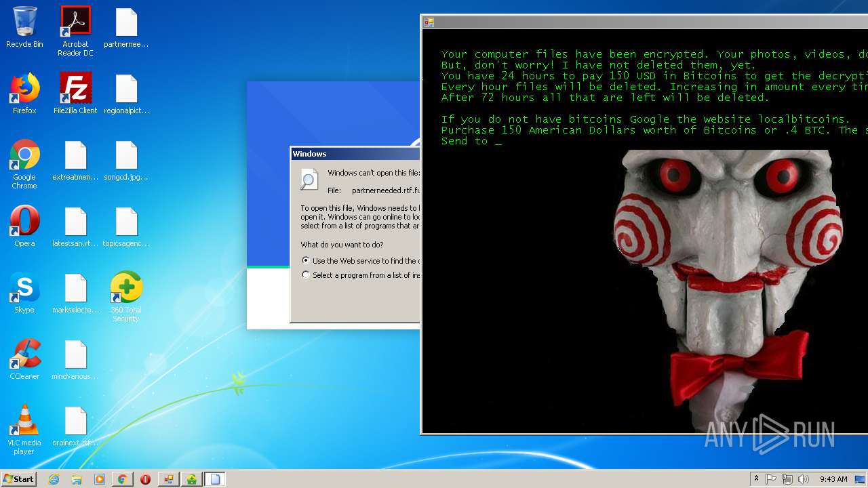Click the Start button
868x488 pixels.
pyautogui.click(x=19, y=479)
